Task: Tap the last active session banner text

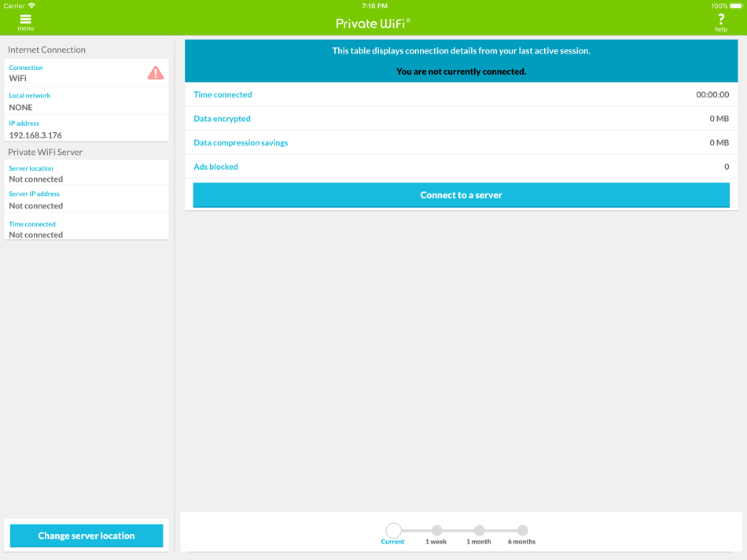Action: pos(461,50)
